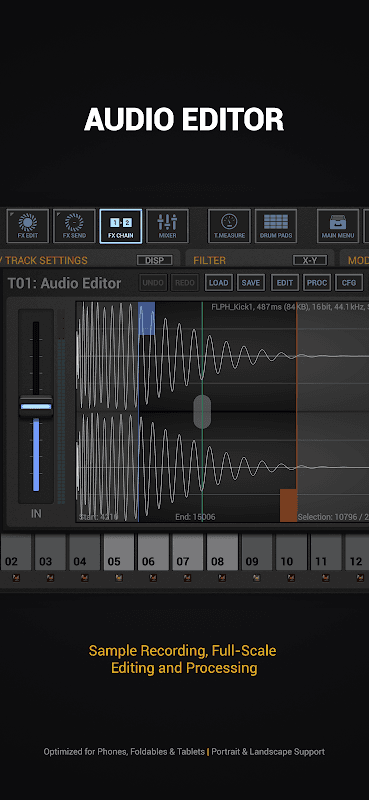
Task: Open the FX SEND panel
Action: point(74,226)
